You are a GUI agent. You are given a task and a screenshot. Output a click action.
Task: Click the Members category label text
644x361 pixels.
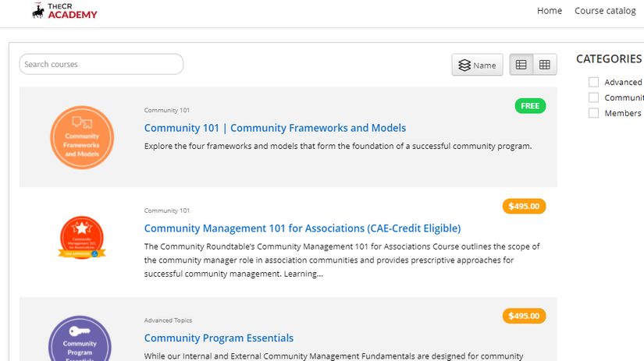pyautogui.click(x=623, y=113)
